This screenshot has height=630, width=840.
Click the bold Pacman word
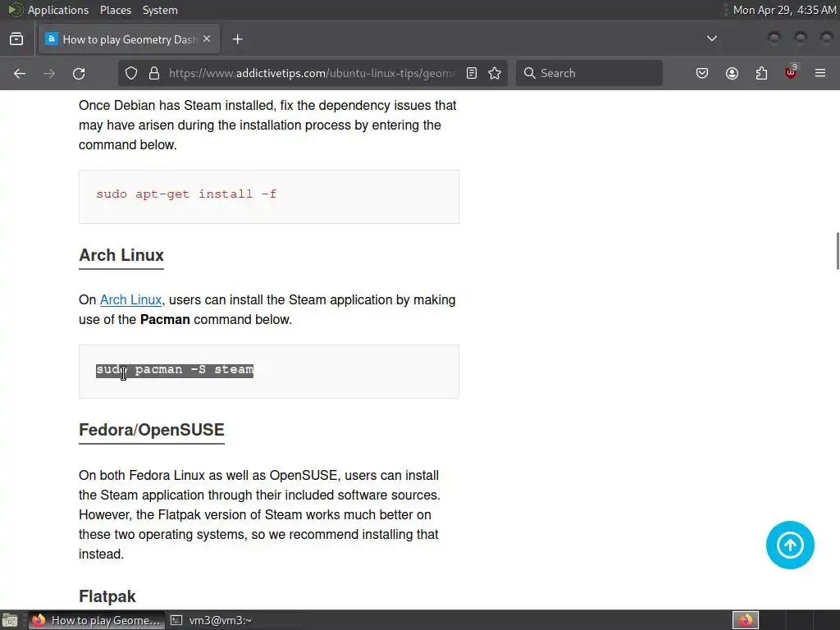(165, 320)
